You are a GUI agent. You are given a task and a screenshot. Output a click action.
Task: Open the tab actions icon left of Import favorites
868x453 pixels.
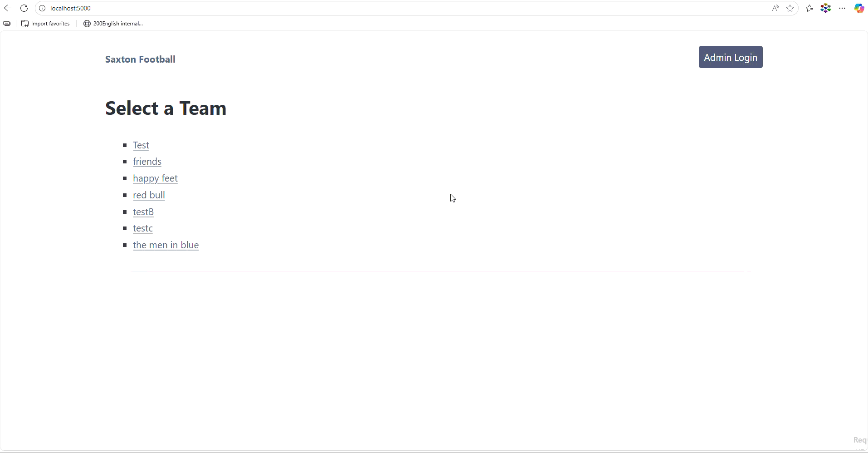[x=7, y=24]
